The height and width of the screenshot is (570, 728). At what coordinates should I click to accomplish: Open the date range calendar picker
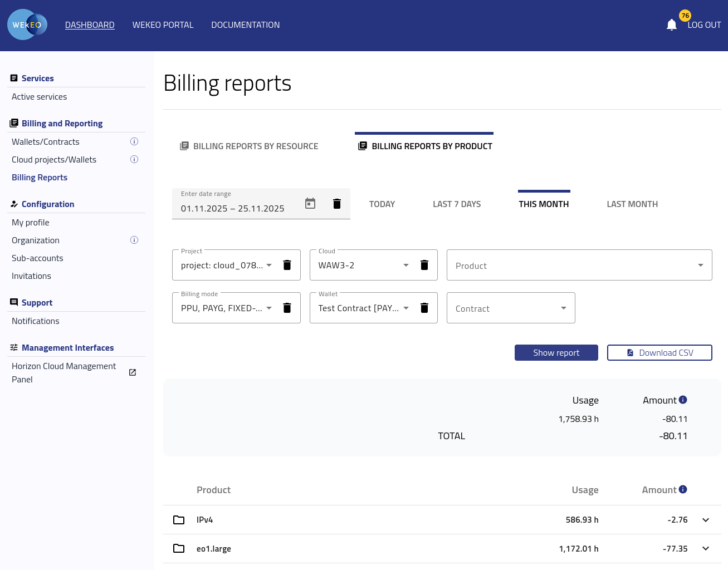pos(310,204)
